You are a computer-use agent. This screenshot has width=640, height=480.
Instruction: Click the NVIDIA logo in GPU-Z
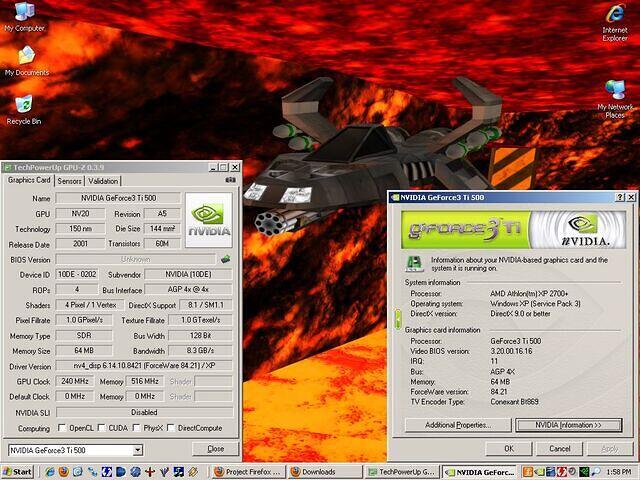coord(209,220)
